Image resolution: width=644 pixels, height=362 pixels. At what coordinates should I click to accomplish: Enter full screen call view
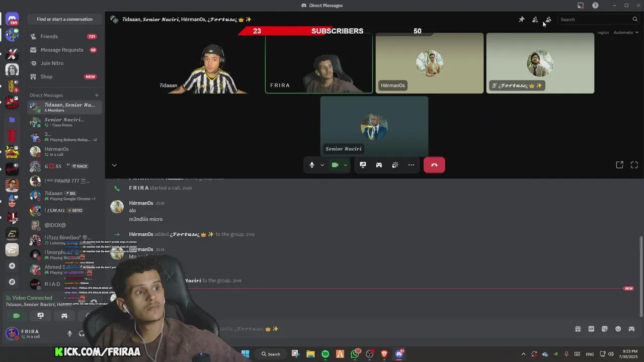[634, 165]
